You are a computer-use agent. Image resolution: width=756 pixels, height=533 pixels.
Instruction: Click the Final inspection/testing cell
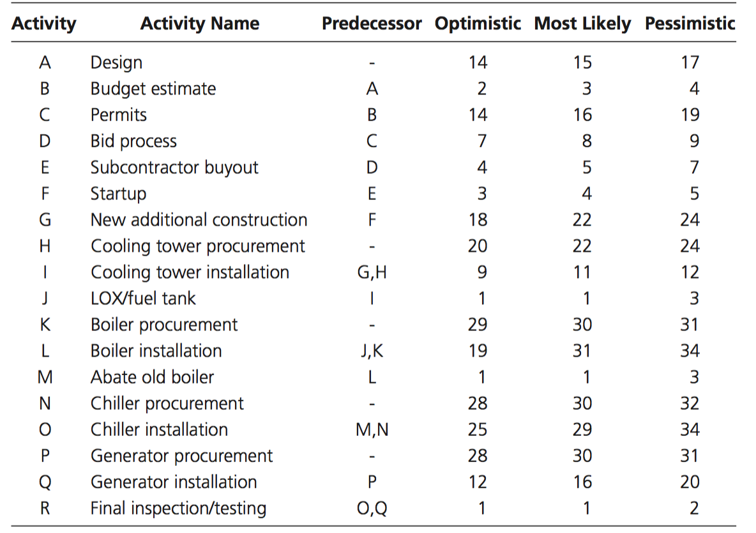point(178,508)
